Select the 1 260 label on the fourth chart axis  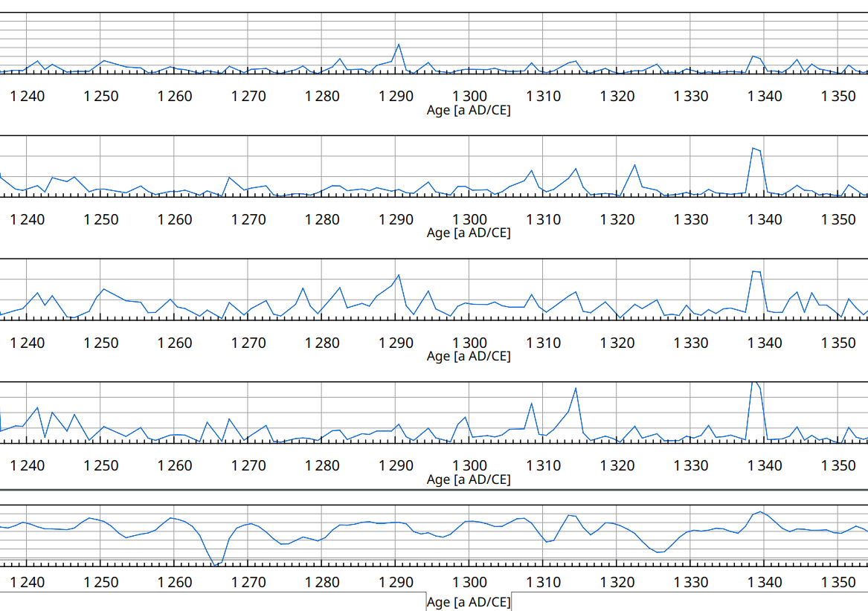tap(175, 465)
